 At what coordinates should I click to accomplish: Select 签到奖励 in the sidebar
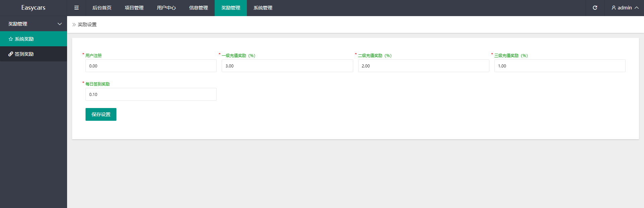34,54
